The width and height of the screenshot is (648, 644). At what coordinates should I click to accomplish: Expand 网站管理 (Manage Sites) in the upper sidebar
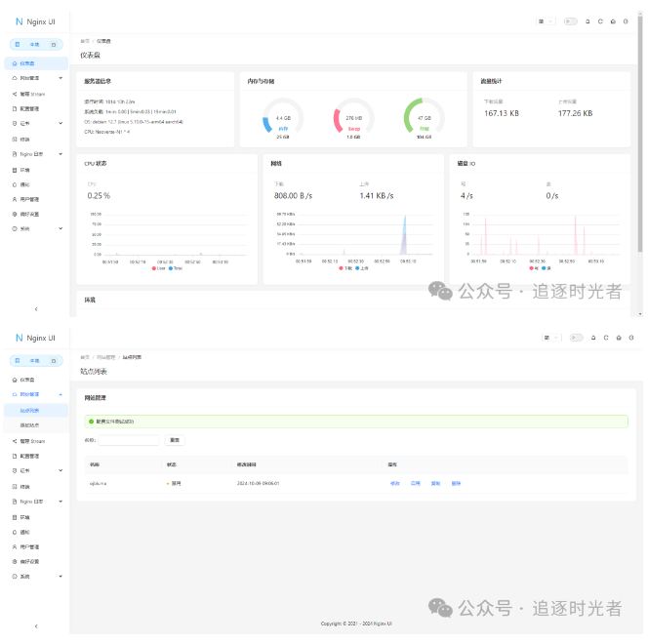tap(36, 78)
